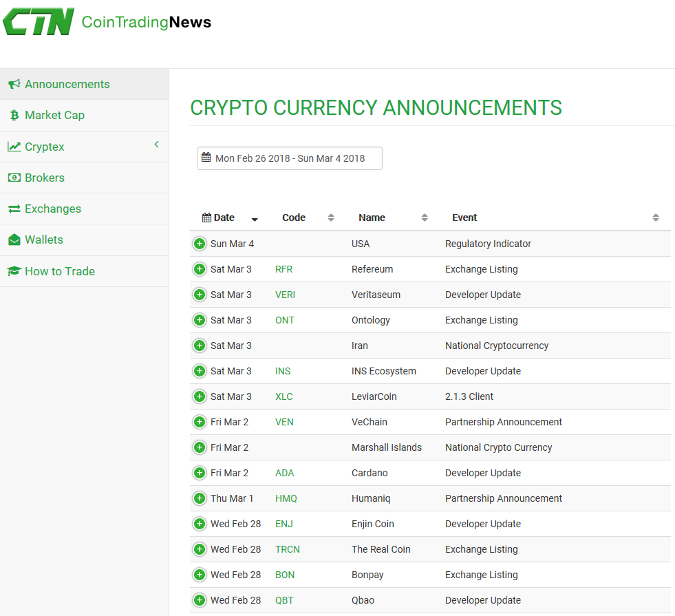Open the How to Trade menu item
Screen dimensions: 675x616
(x=85, y=271)
